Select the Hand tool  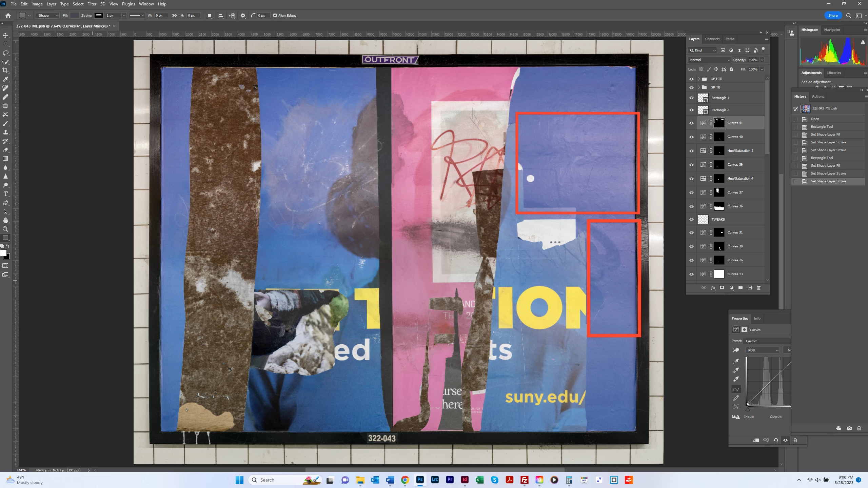5,220
